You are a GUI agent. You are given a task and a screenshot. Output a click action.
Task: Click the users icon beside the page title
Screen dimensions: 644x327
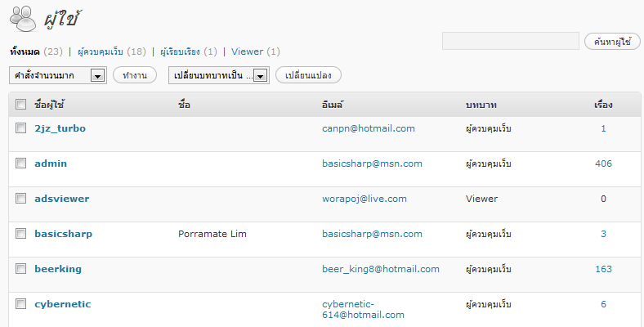(x=21, y=16)
